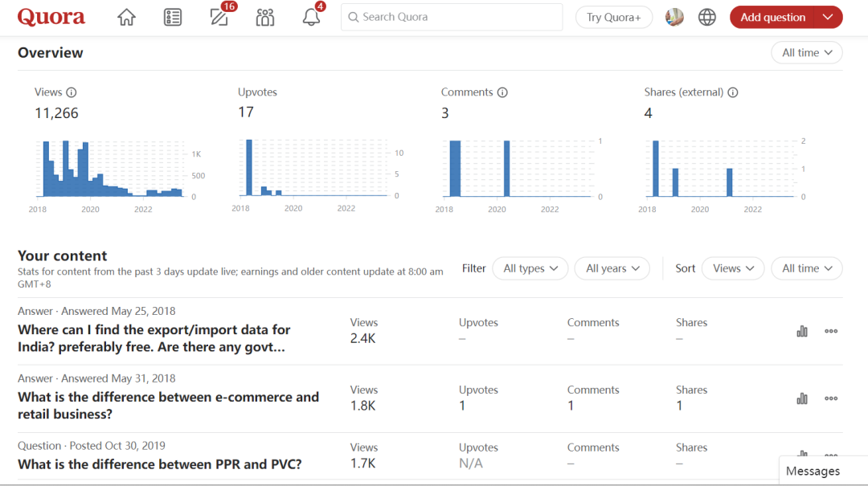Open stats chart icon for India export answer
The width and height of the screenshot is (868, 486).
(802, 331)
